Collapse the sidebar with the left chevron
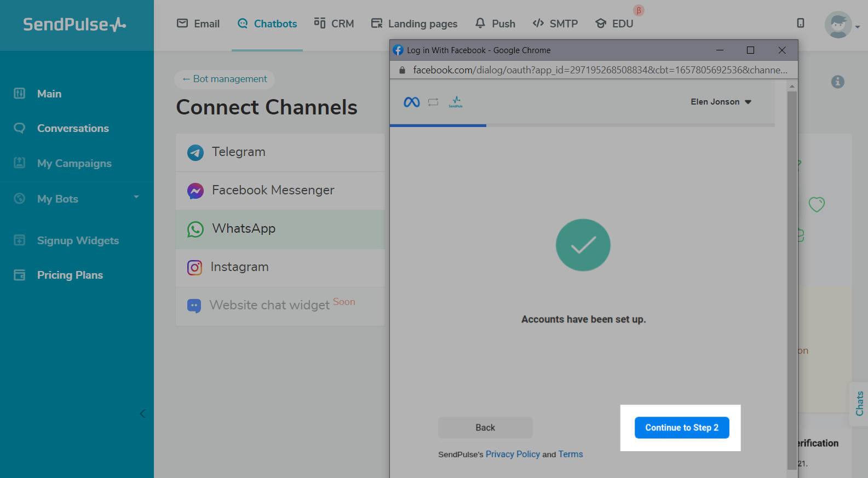 coord(142,413)
